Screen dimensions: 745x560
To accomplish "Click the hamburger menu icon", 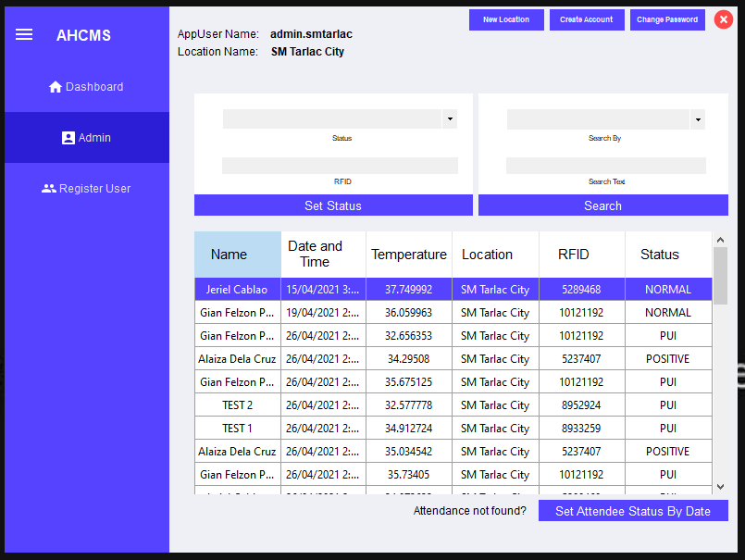I will [24, 34].
